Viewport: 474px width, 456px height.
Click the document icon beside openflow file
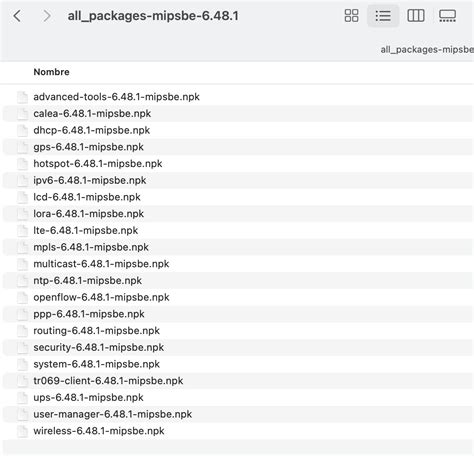point(22,297)
